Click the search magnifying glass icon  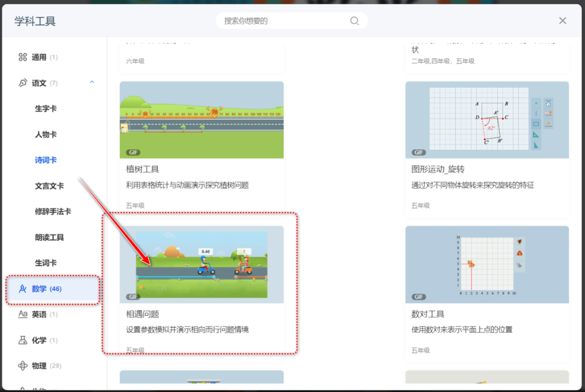pyautogui.click(x=355, y=21)
